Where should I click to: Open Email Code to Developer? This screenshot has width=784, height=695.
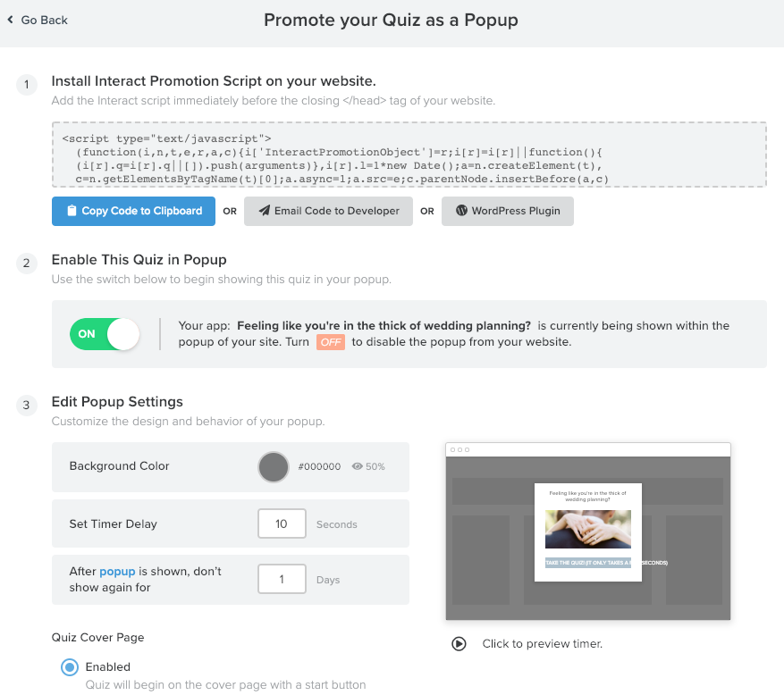pyautogui.click(x=328, y=211)
